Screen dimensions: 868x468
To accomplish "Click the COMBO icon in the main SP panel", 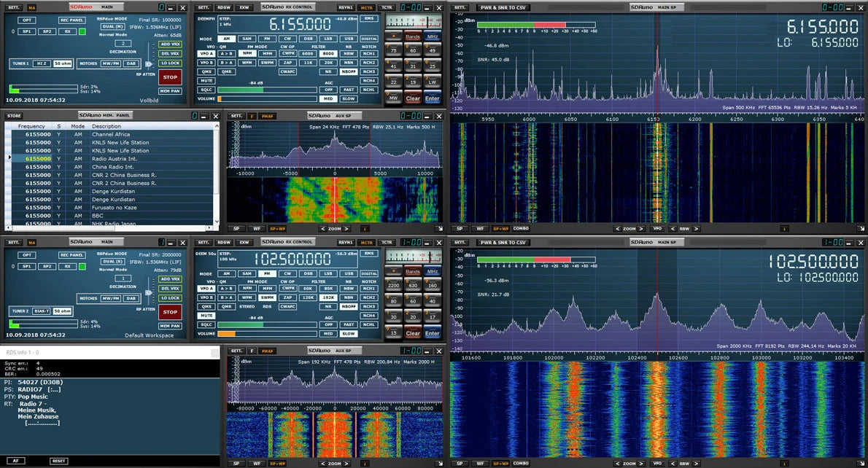I will pyautogui.click(x=520, y=228).
